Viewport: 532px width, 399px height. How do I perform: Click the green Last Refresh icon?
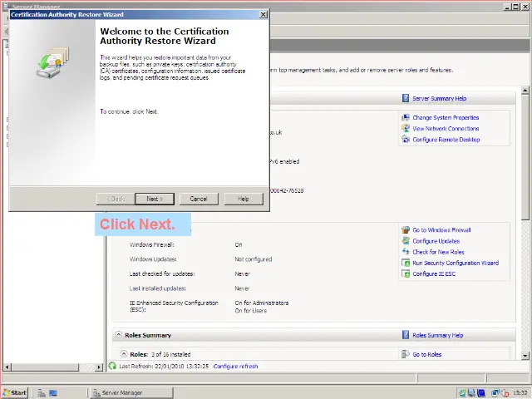tap(112, 366)
